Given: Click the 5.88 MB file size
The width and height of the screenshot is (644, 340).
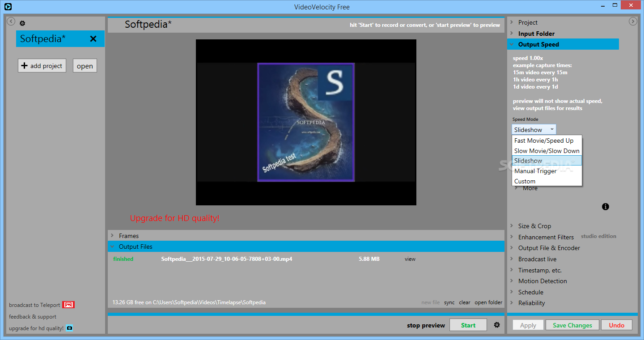Looking at the screenshot, I should click(369, 259).
